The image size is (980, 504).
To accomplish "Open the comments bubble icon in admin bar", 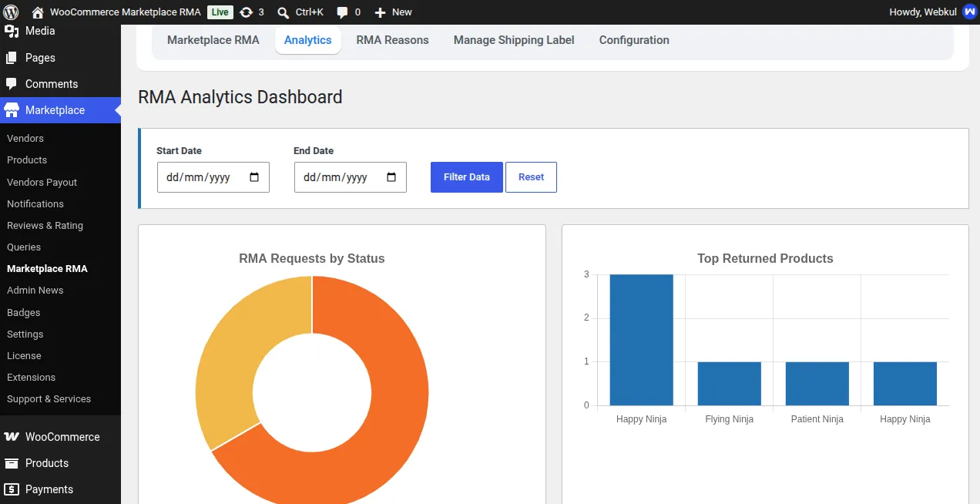I will [x=343, y=12].
